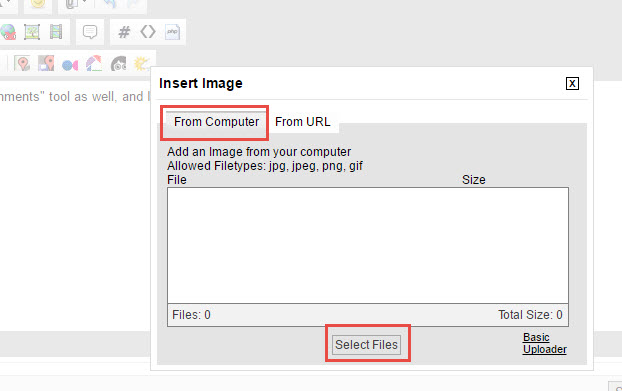Viewport: 622px width, 391px height.
Task: Insert HTML tags with the <> icon
Action: 148,32
